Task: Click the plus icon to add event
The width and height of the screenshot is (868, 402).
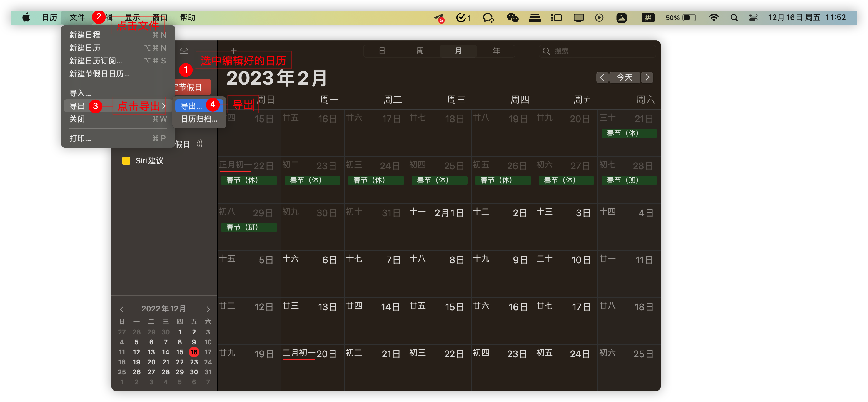Action: [x=233, y=51]
